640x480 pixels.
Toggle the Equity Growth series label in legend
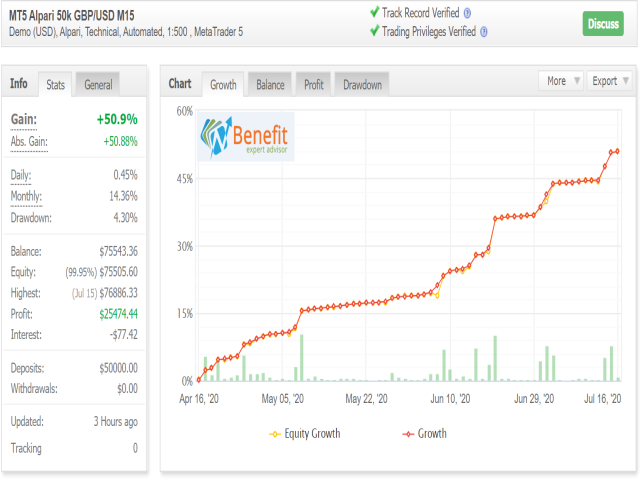(313, 434)
